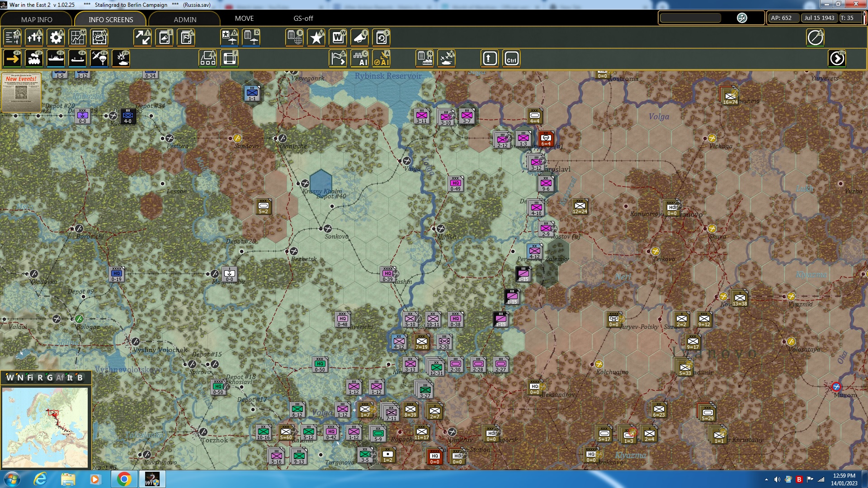Switch to the MAP INFO tab
This screenshot has width=868, height=488.
[37, 19]
